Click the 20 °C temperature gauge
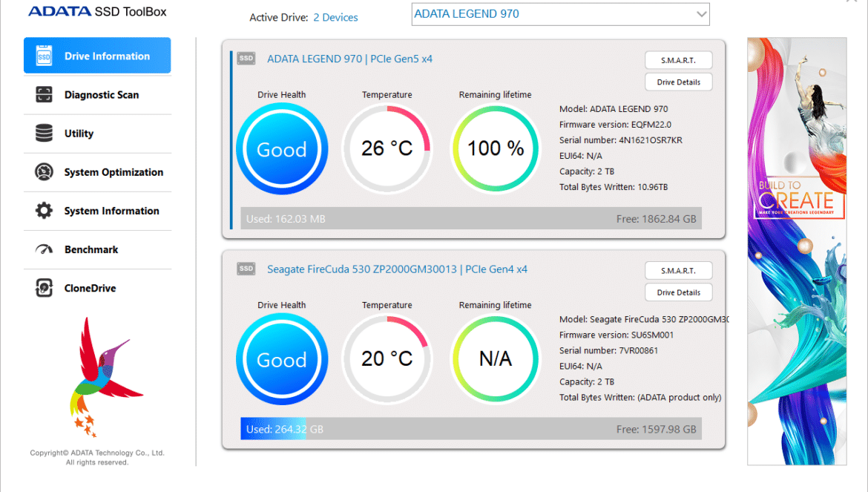Screen dimensions: 868x492 click(x=387, y=358)
